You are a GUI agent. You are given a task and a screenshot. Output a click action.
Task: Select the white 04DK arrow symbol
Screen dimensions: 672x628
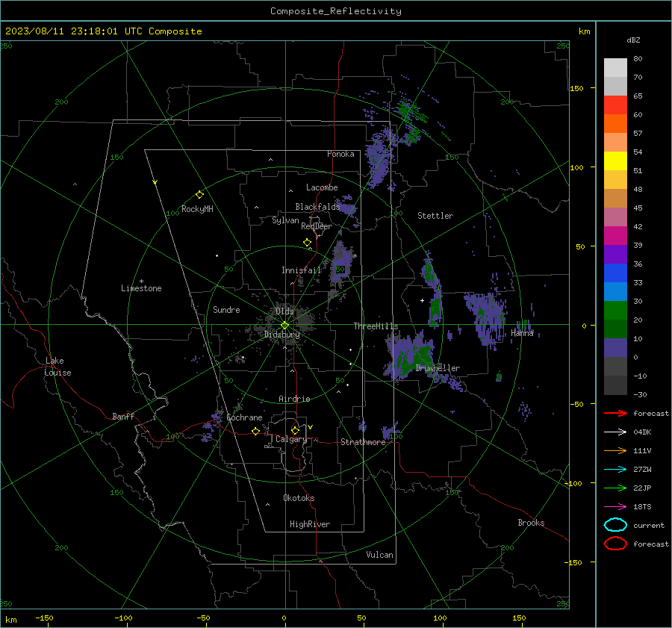[x=615, y=432]
